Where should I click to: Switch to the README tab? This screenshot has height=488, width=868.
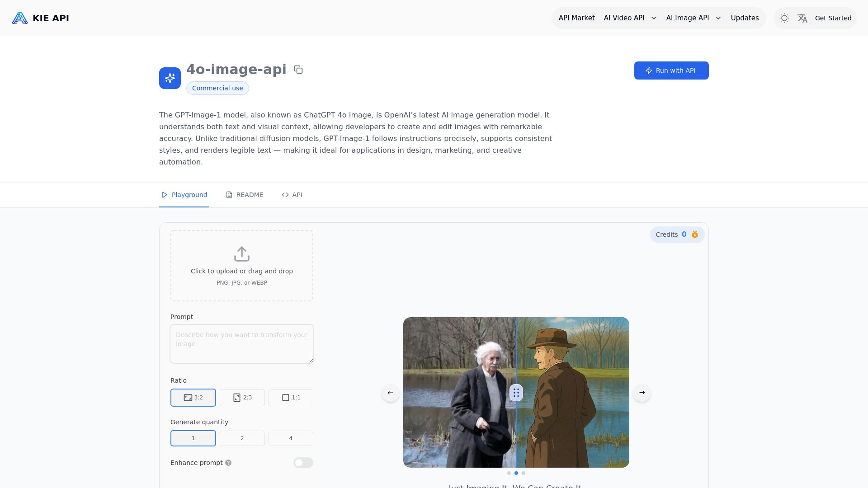[x=245, y=195]
